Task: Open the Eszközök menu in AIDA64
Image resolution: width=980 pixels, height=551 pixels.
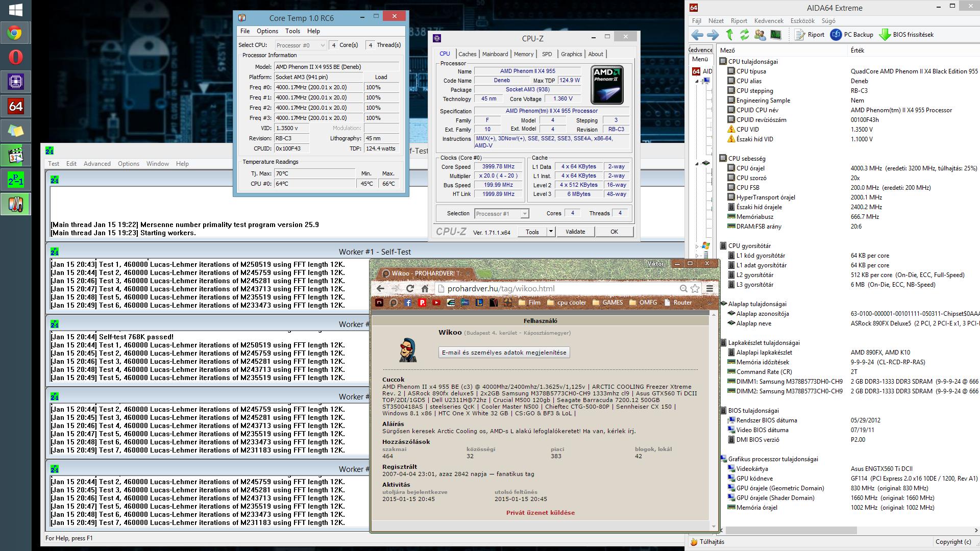Action: 802,21
